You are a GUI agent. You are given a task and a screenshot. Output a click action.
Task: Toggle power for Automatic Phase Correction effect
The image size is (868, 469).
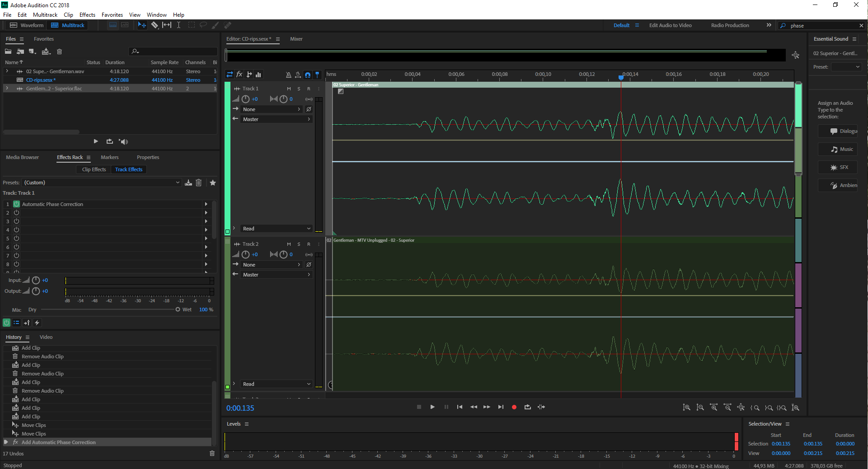pyautogui.click(x=17, y=204)
